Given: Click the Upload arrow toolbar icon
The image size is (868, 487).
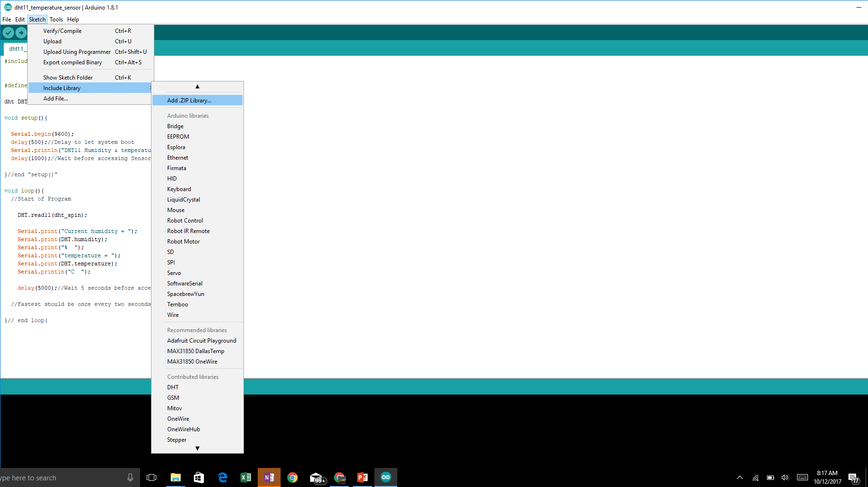Looking at the screenshot, I should point(21,32).
